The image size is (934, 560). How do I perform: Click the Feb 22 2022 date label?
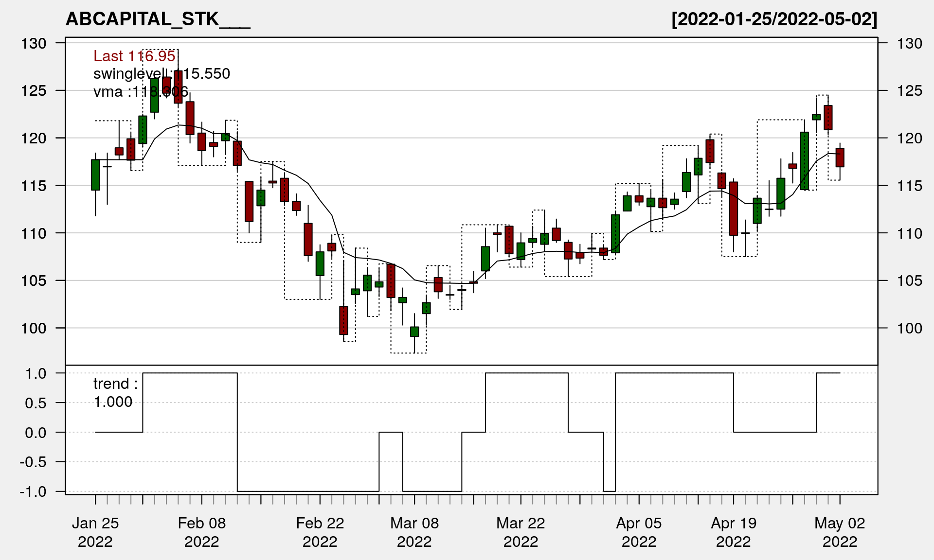320,532
